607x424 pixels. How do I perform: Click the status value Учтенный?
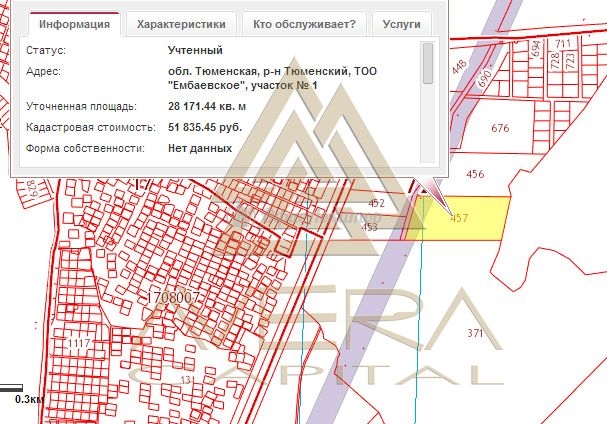click(195, 50)
